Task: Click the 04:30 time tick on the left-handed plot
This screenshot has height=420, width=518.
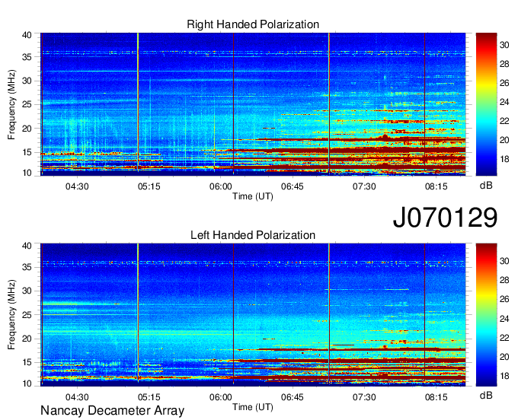Action: pyautogui.click(x=77, y=397)
